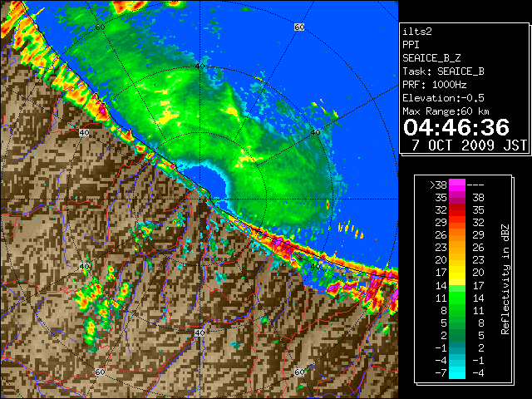
Task: Select the PPI scan type label
Action: tap(411, 45)
